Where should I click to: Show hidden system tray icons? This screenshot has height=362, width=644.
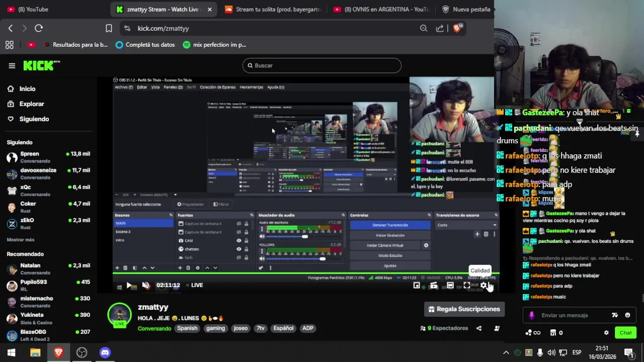pyautogui.click(x=506, y=352)
